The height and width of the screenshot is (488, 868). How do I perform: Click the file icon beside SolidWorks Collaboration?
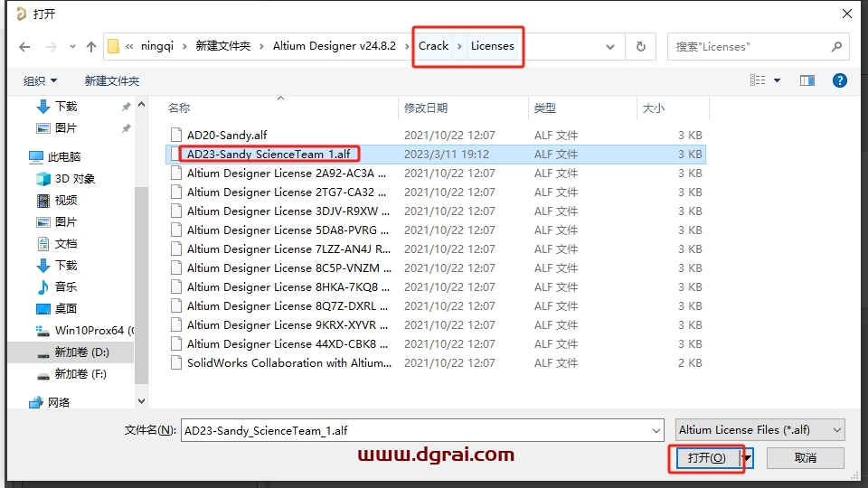[176, 363]
